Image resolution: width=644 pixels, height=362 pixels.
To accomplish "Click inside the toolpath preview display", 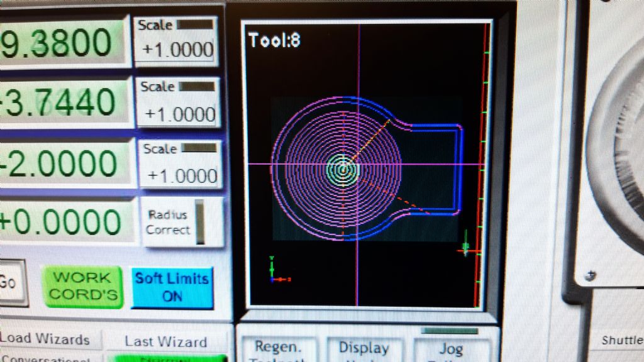I will coord(367,164).
